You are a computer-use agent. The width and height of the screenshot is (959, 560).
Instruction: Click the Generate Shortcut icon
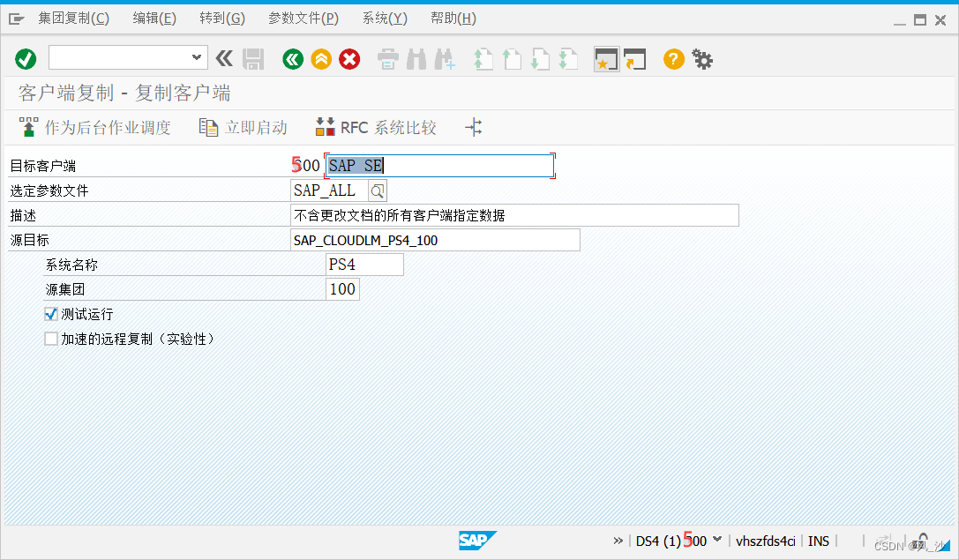click(635, 59)
